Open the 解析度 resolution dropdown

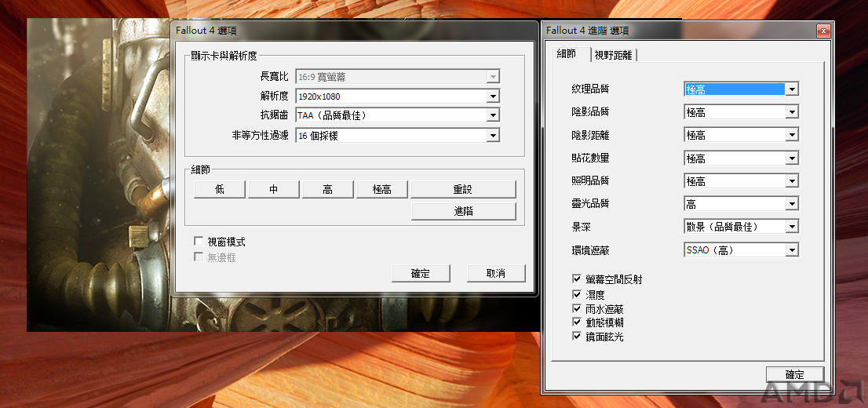[x=397, y=97]
